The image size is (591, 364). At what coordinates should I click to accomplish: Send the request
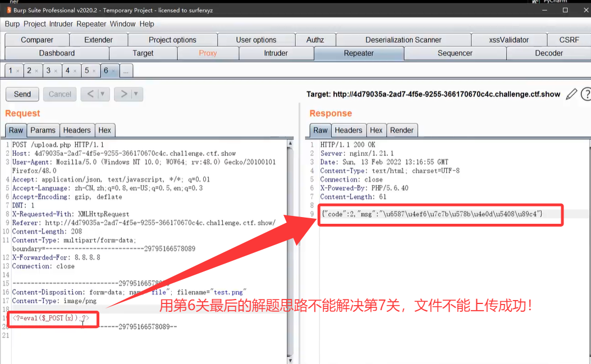pyautogui.click(x=22, y=94)
